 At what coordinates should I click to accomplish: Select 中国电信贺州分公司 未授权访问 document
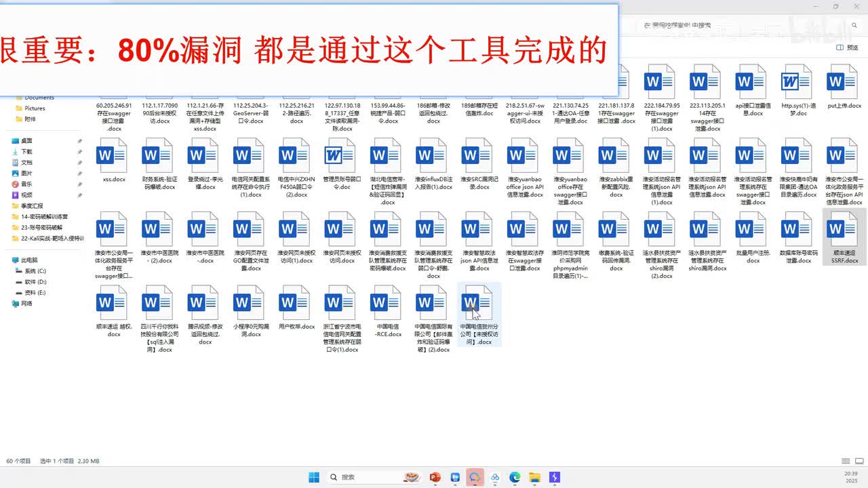pyautogui.click(x=479, y=315)
